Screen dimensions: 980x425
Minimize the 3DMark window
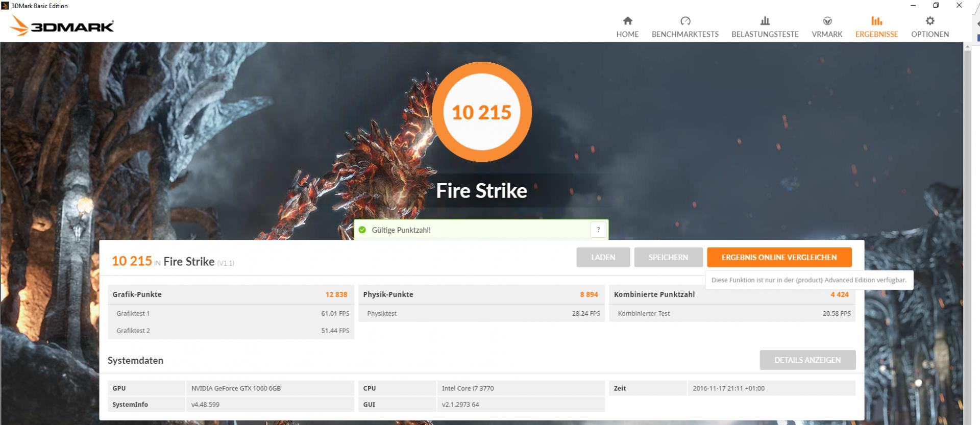click(913, 6)
